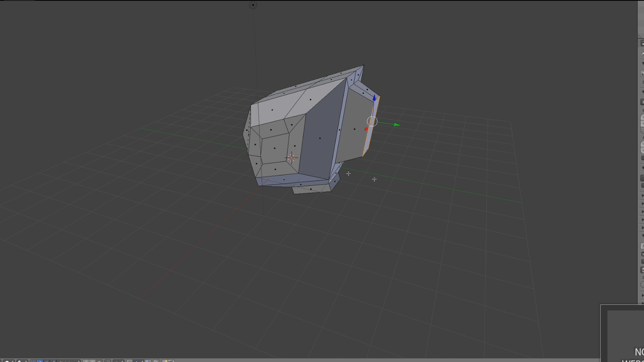Select the face select mode icon
The width and height of the screenshot is (644, 362).
99,360
